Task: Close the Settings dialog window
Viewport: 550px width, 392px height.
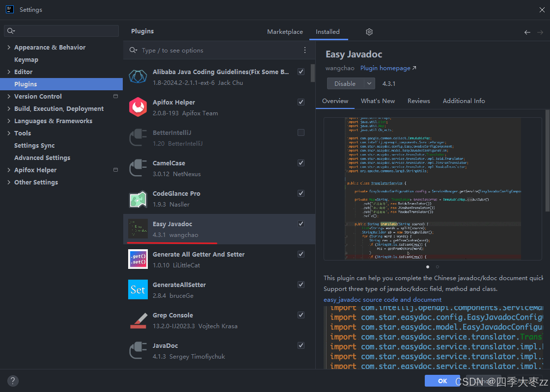Action: coord(542,10)
